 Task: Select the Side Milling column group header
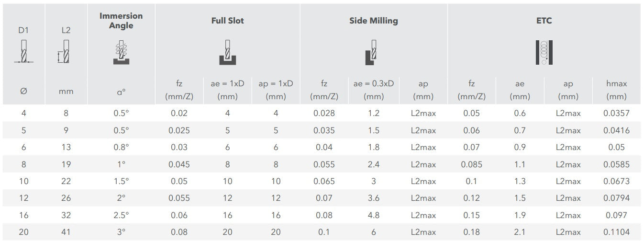point(373,21)
